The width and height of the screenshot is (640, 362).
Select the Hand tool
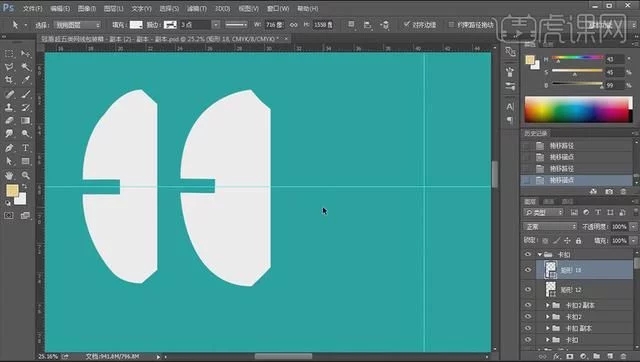(x=9, y=175)
